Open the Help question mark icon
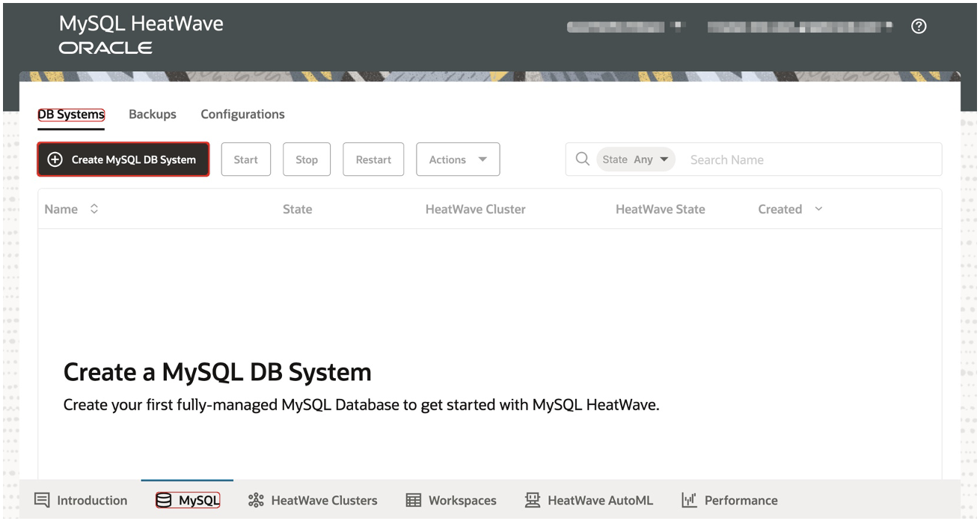The width and height of the screenshot is (980, 521). click(x=919, y=26)
